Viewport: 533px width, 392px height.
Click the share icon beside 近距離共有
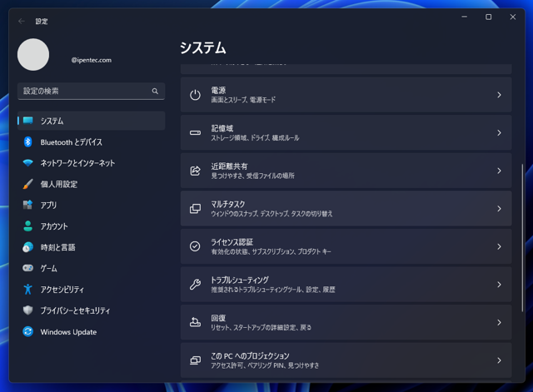point(195,171)
